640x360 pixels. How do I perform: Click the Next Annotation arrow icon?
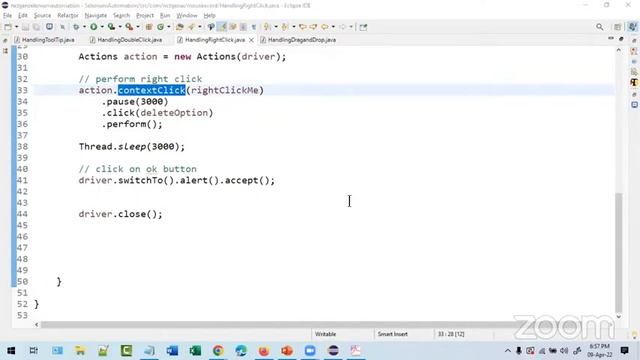coord(267,27)
